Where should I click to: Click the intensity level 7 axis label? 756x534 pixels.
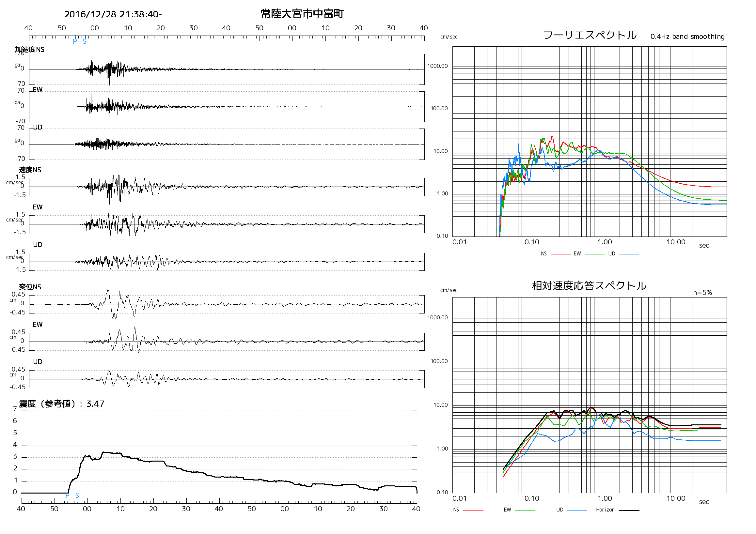tap(15, 409)
